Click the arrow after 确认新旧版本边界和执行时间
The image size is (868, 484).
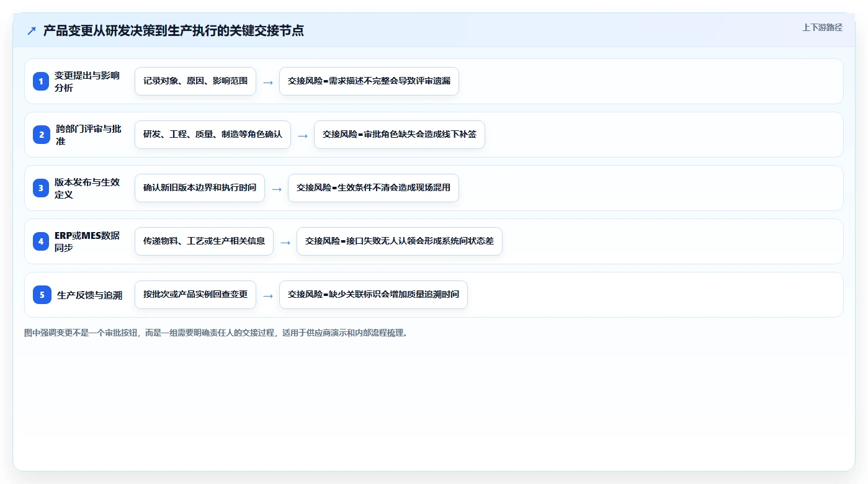coord(276,189)
